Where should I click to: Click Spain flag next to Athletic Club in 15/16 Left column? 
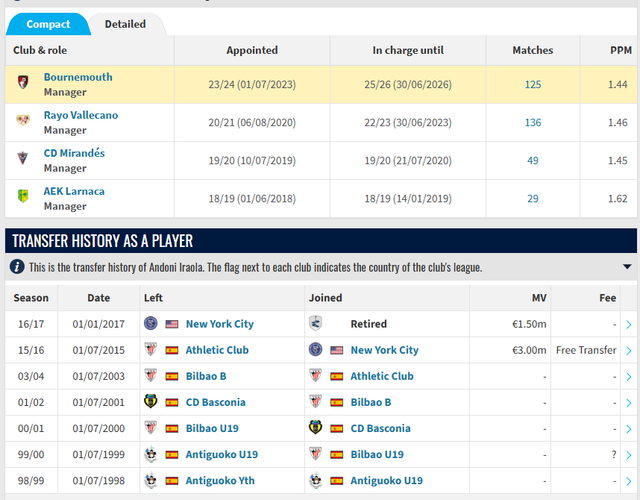click(x=172, y=350)
